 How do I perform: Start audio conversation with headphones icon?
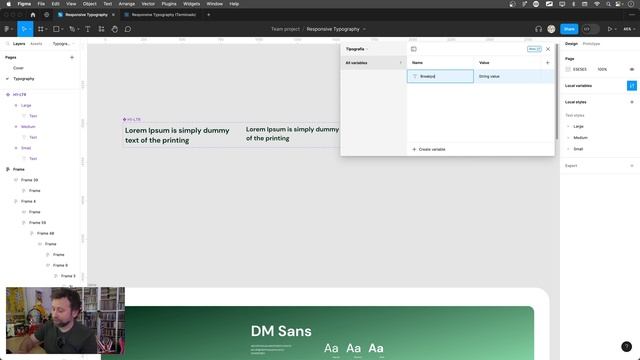[538, 29]
